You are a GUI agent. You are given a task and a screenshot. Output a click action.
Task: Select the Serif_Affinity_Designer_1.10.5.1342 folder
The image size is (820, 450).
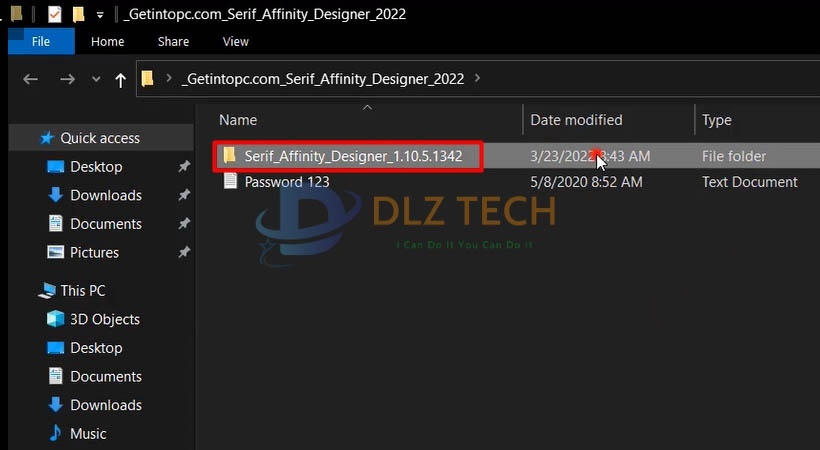pos(353,156)
